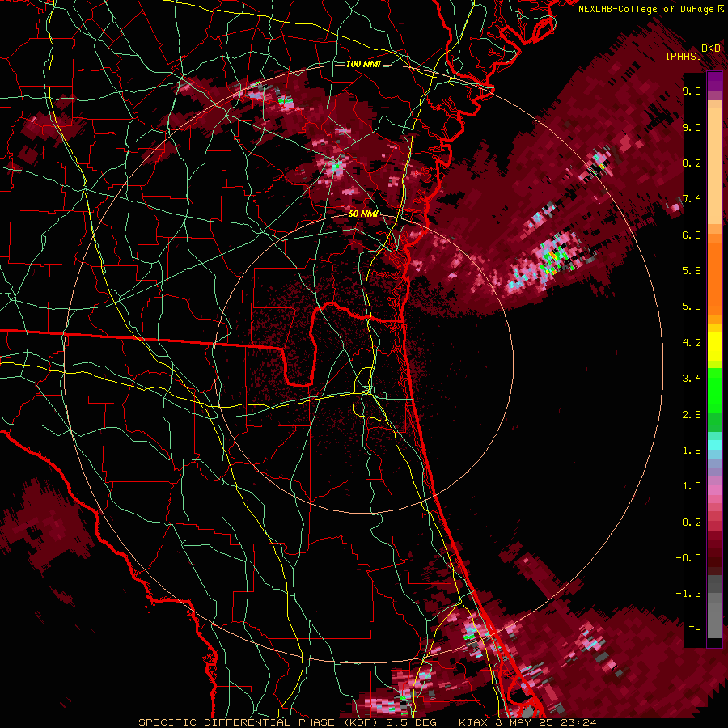
Task: Click the bright green segment of color bar
Action: click(714, 390)
